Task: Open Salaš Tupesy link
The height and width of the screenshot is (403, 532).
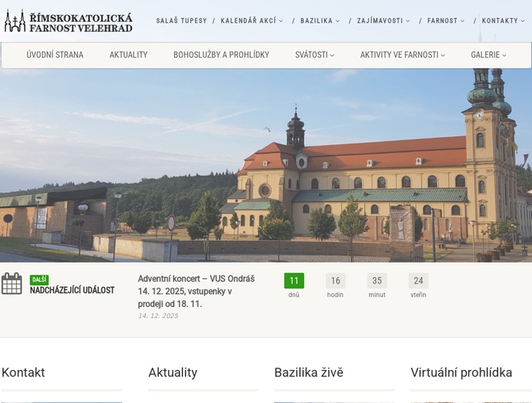Action: click(181, 21)
